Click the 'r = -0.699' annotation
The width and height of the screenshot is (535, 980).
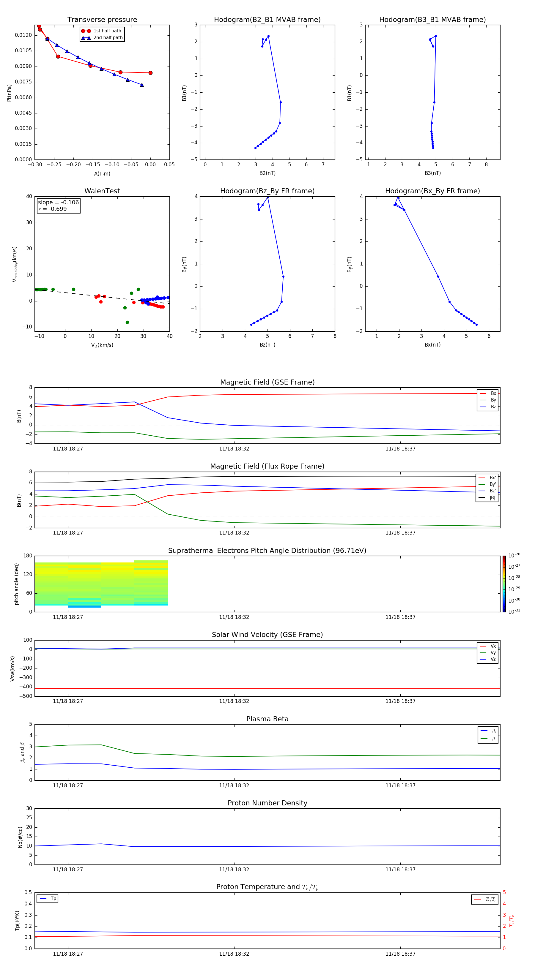(53, 209)
